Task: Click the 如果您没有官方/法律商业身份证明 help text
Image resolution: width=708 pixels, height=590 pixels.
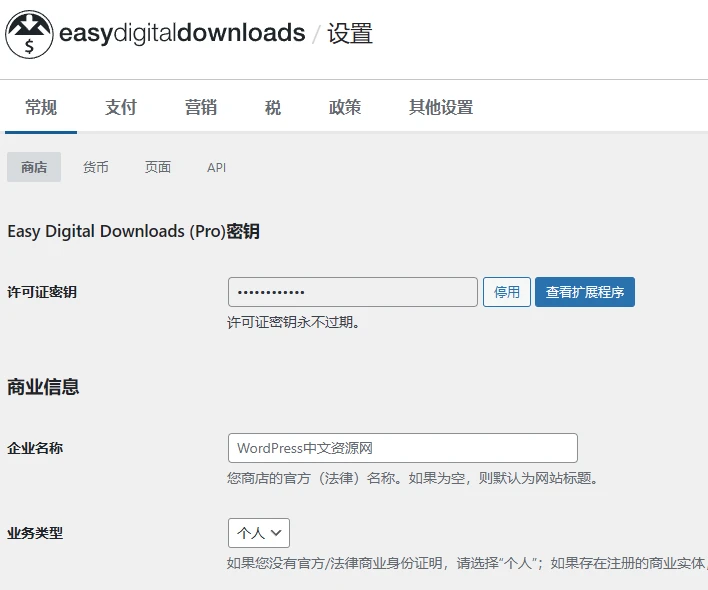Action: click(x=467, y=563)
